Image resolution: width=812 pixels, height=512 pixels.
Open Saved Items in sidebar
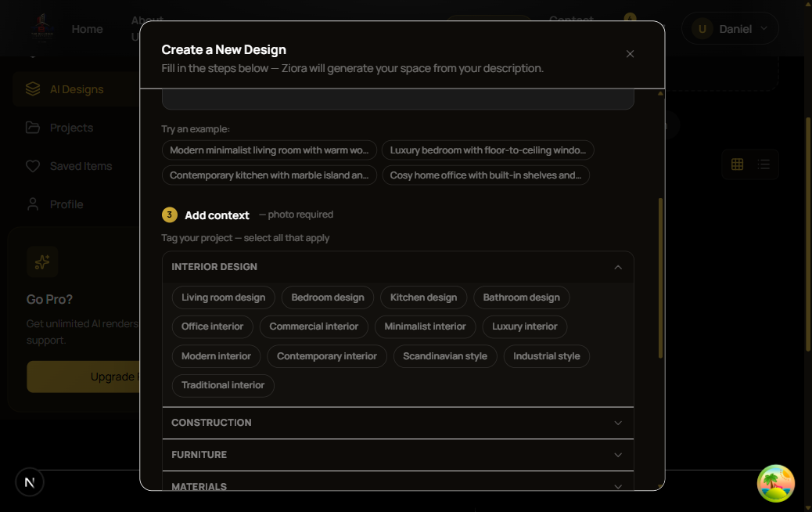pos(76,166)
